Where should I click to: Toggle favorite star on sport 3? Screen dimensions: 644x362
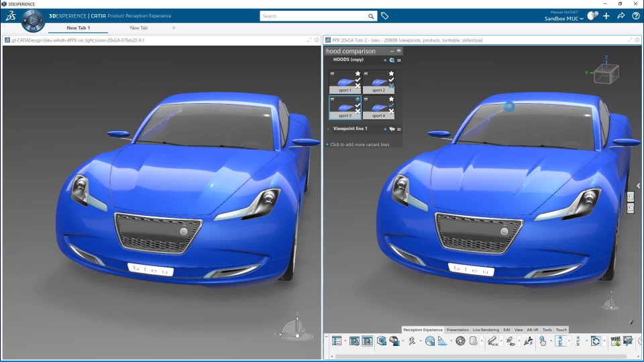tap(358, 99)
